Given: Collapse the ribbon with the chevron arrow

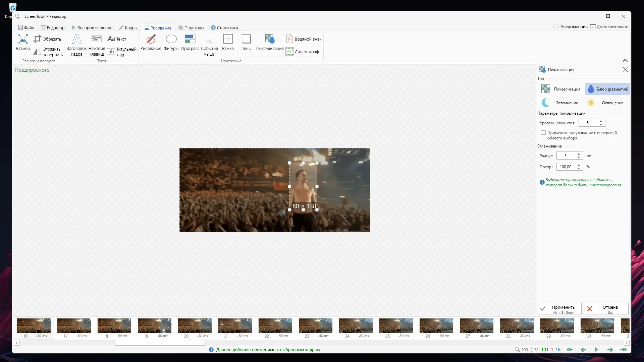Looking at the screenshot, I should (625, 60).
